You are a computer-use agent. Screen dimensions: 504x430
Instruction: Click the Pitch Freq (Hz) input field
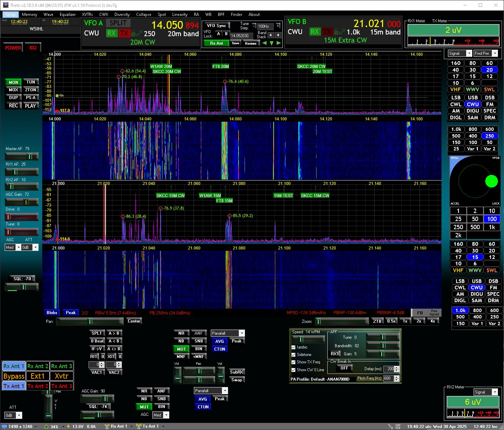388,379
